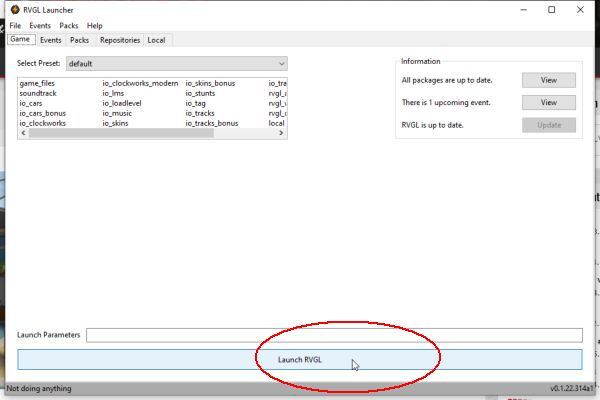The height and width of the screenshot is (400, 600).
Task: Click the 'Not doing anything' status text
Action: (x=39, y=388)
